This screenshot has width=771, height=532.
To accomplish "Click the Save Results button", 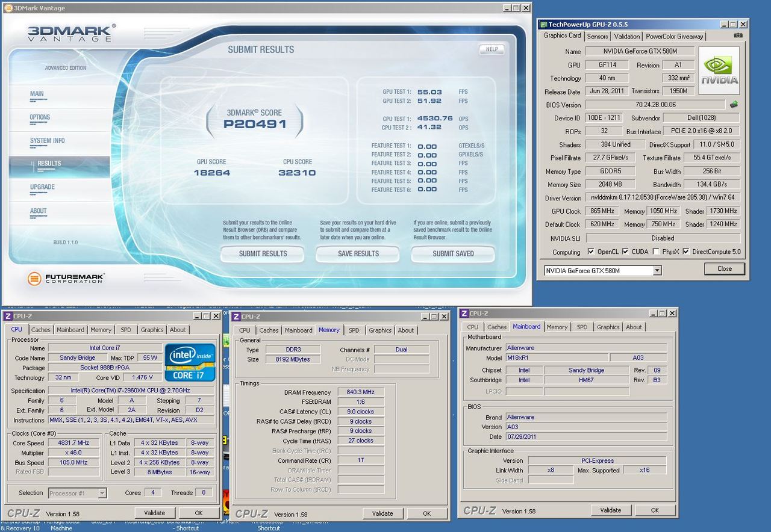I will click(358, 254).
